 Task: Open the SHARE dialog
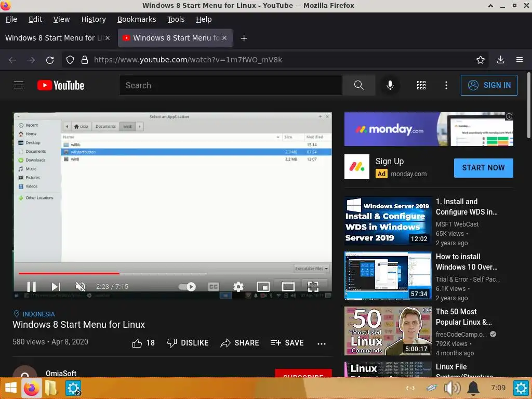[x=240, y=343]
